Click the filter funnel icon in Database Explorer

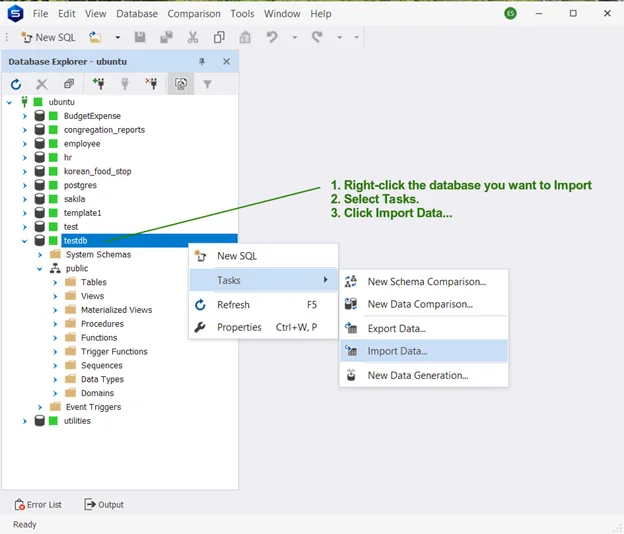(x=208, y=85)
